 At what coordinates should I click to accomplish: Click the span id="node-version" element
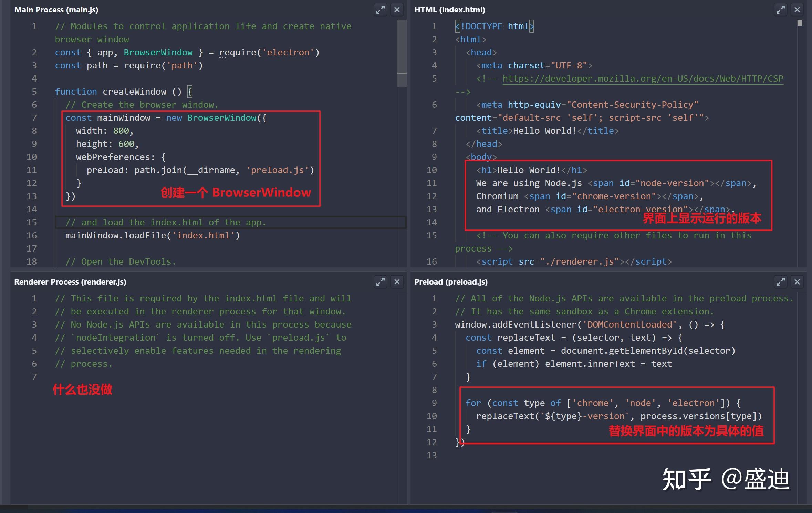click(x=669, y=183)
